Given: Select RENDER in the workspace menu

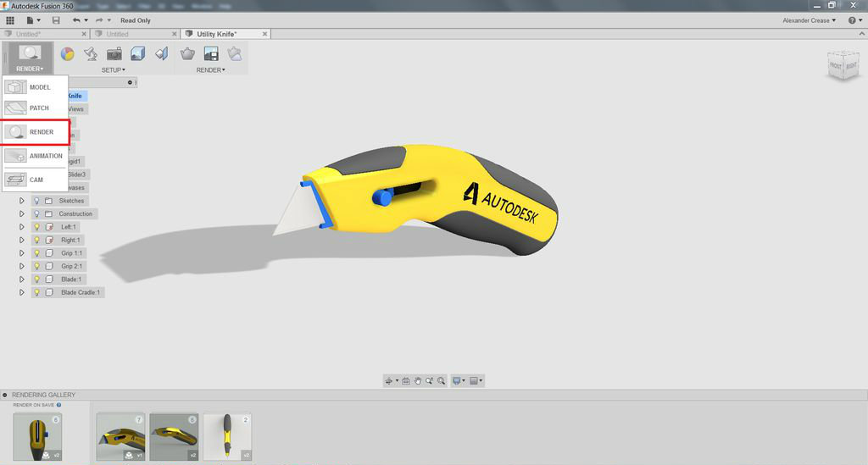Looking at the screenshot, I should click(34, 132).
